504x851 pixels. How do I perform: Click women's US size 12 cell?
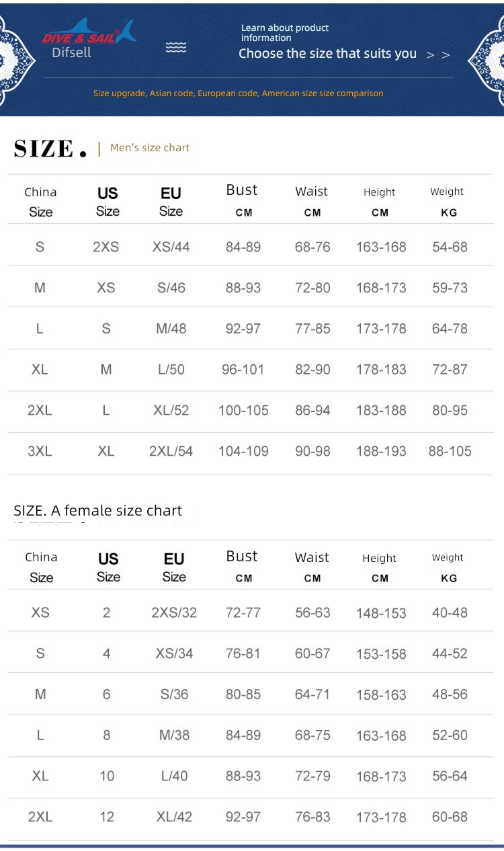tap(107, 817)
